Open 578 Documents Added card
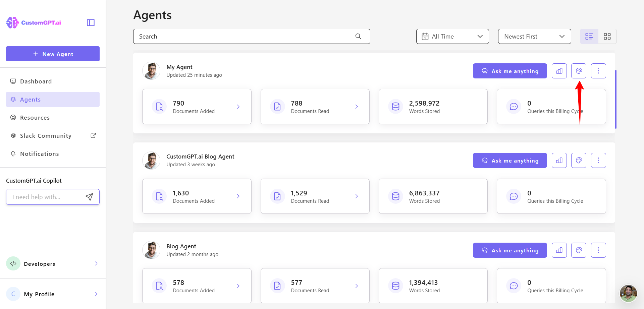644x309 pixels. coord(197,286)
